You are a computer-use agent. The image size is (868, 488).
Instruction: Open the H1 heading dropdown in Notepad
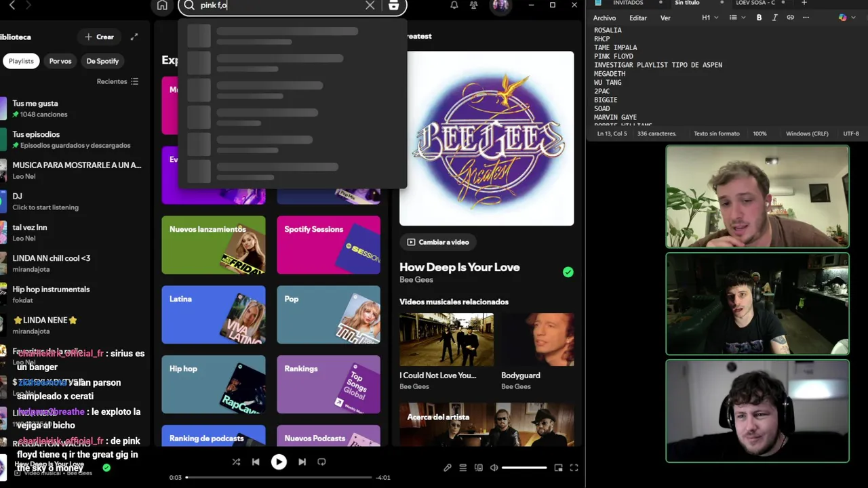[x=710, y=18]
